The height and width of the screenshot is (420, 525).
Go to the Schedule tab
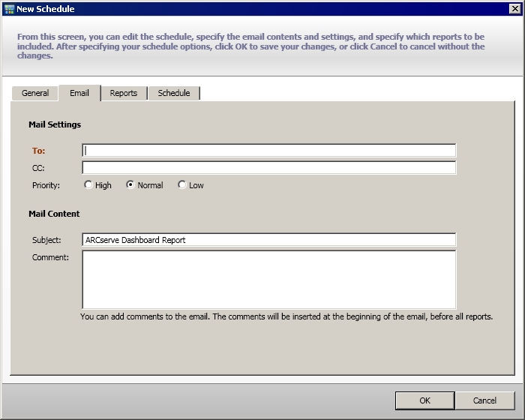coord(174,93)
